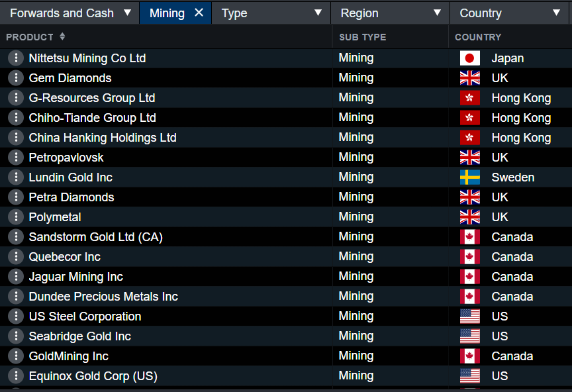Open row actions for Lundin Gold Inc
This screenshot has height=392, width=572.
click(x=15, y=177)
